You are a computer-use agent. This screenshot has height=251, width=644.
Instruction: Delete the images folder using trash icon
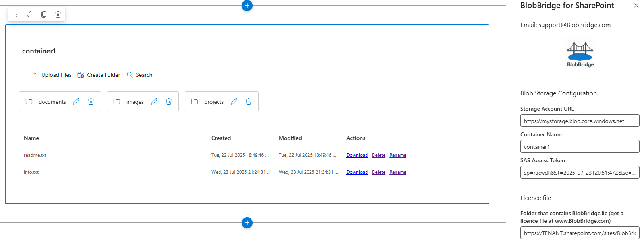click(x=169, y=101)
